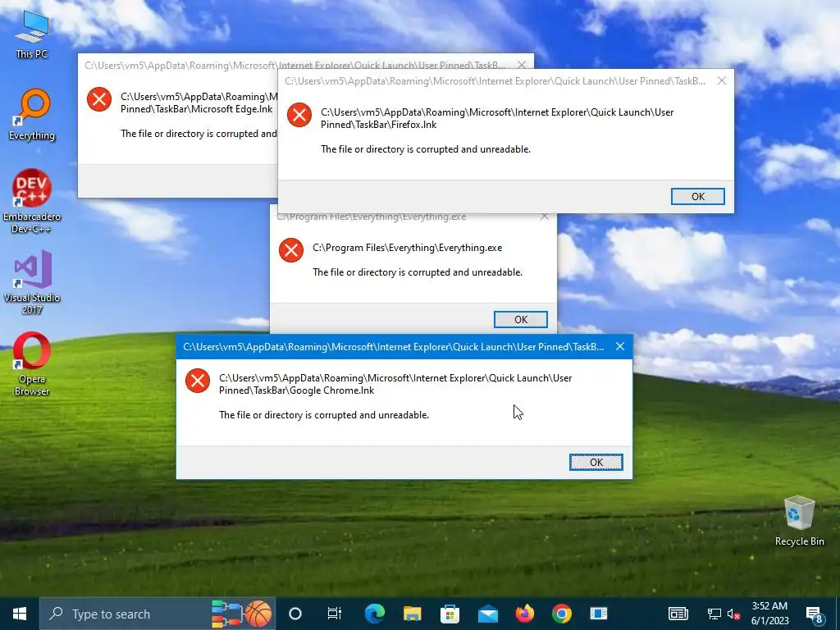Click C:\Program Files\Everything\Everything.exe message text

click(x=408, y=248)
